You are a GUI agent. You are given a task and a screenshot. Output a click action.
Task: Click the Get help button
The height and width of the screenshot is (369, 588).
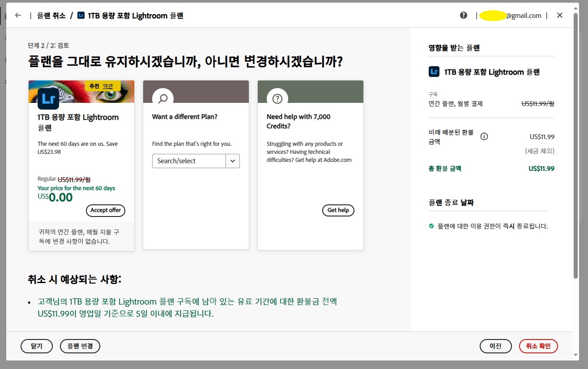(338, 210)
